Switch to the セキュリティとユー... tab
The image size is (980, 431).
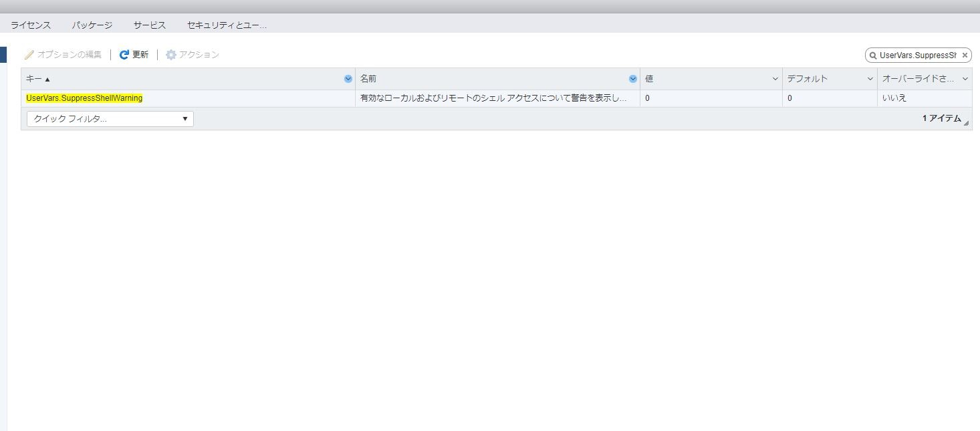[x=227, y=25]
